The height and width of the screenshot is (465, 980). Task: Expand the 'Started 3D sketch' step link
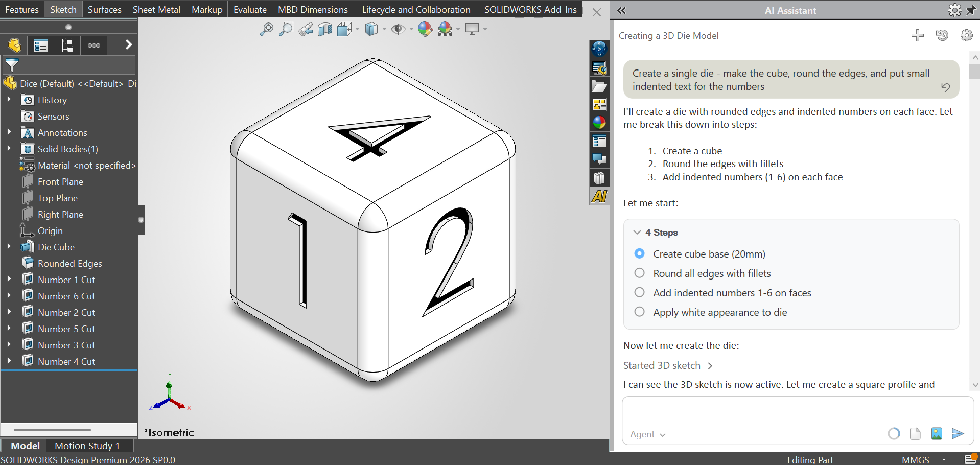pos(668,365)
